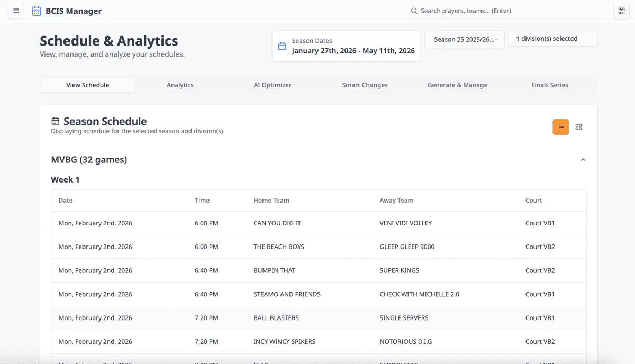Collapse the MVBG games section
This screenshot has height=364, width=635.
coord(583,160)
